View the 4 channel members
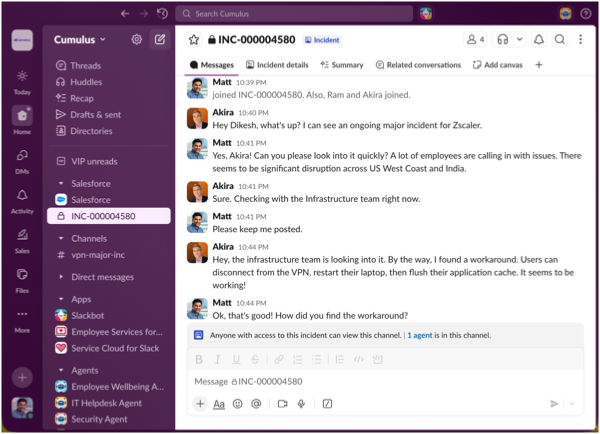 [x=475, y=39]
